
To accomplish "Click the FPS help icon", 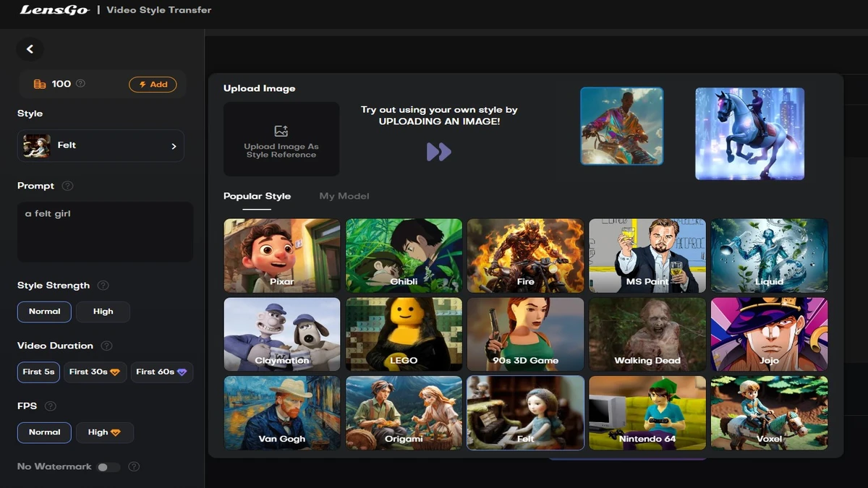I will [x=51, y=406].
